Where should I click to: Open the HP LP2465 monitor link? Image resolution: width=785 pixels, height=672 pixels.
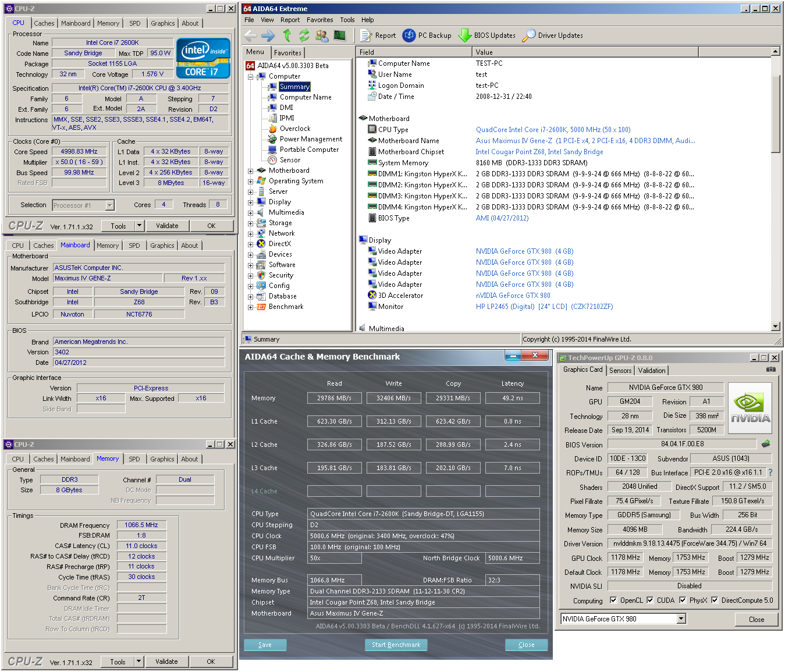[x=544, y=307]
